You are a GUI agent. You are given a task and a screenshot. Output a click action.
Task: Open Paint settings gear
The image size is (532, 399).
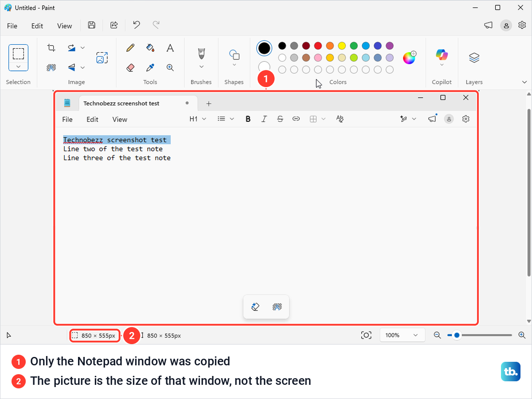522,25
